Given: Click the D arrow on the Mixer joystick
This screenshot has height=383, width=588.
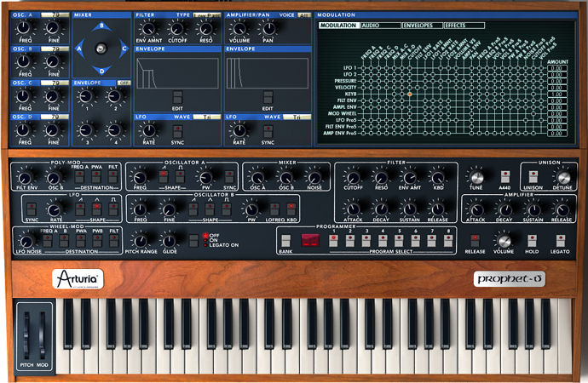Looking at the screenshot, I should coord(101,71).
